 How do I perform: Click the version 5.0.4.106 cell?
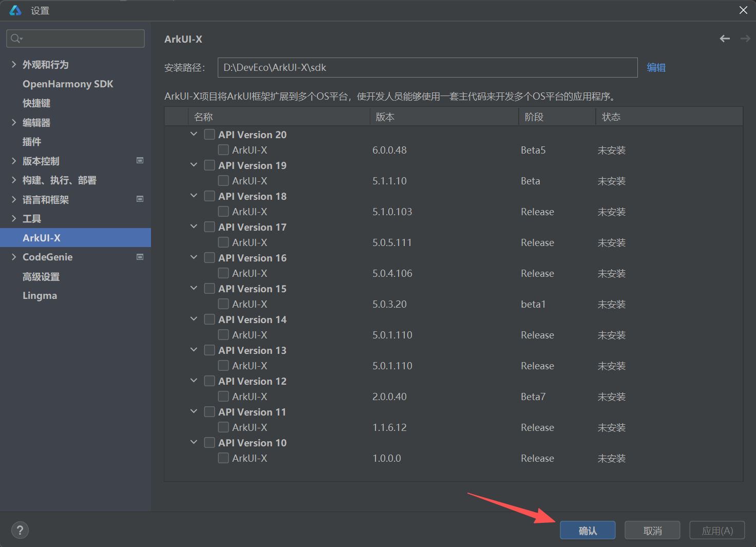coord(392,273)
